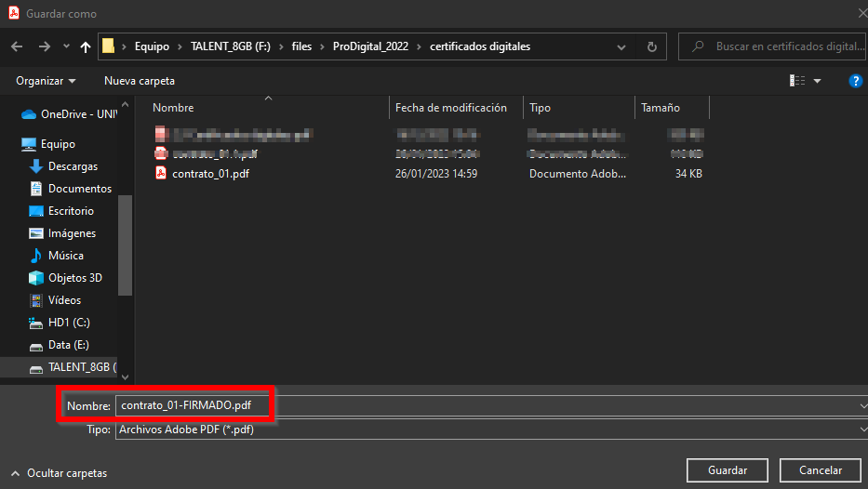Click the Nombre filename input field
The width and height of the screenshot is (868, 489).
(x=484, y=406)
